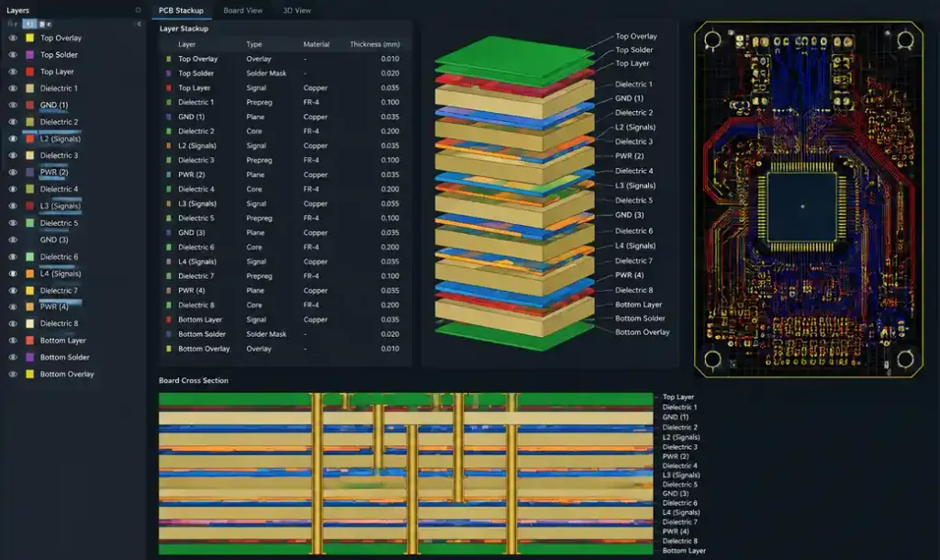Click the Board Cross Section heading
Screen dimensions: 940x560
193,381
